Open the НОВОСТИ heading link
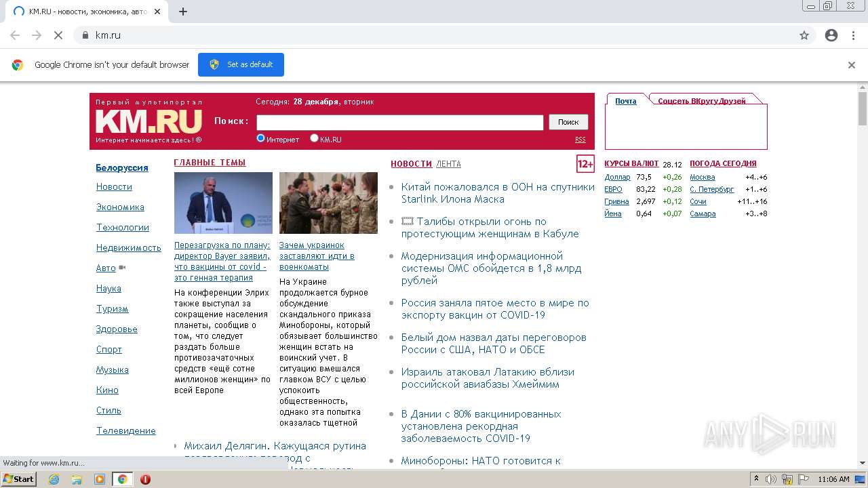 click(x=411, y=164)
